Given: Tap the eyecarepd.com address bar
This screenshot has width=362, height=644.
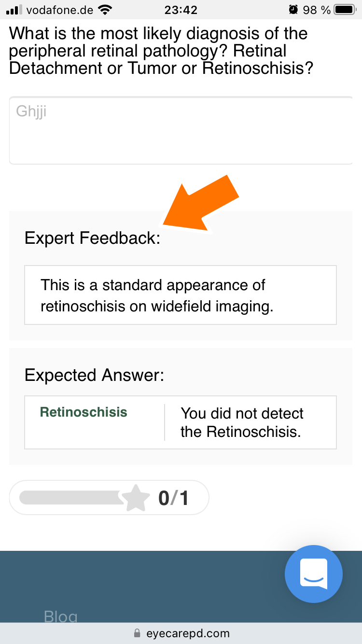Looking at the screenshot, I should click(181, 633).
